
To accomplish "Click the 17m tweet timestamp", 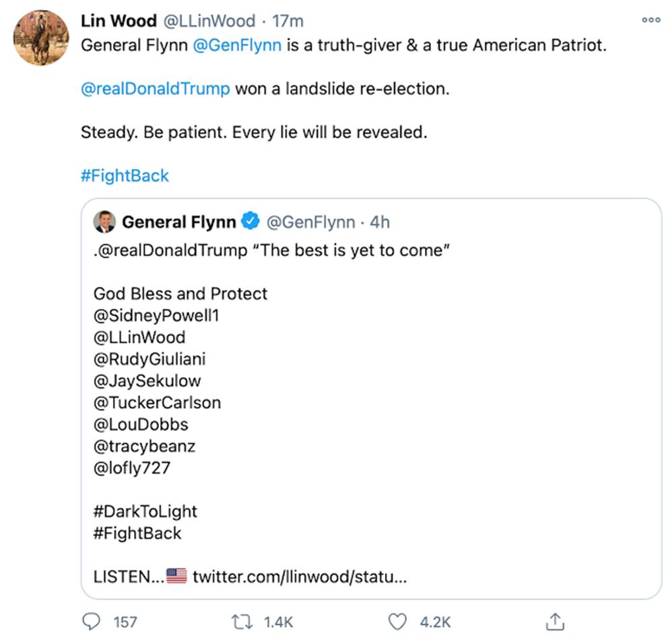I will 288,21.
